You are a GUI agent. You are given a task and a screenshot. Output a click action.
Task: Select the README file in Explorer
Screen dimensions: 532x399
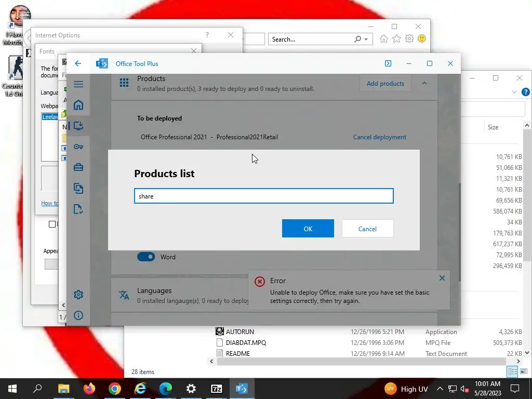(238, 353)
